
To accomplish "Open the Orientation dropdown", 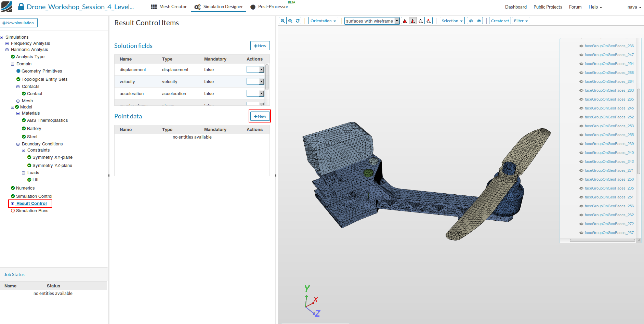I will coord(323,21).
